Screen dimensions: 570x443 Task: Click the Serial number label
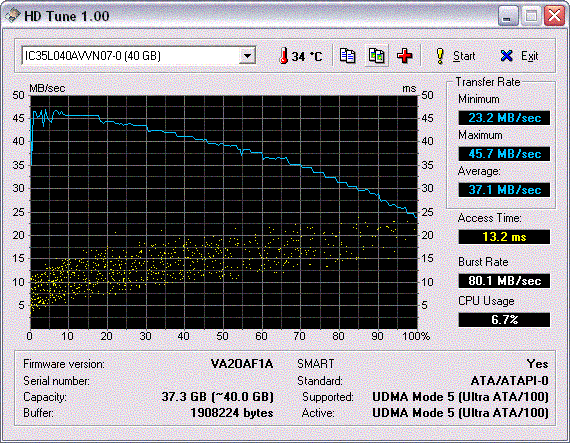pyautogui.click(x=56, y=381)
